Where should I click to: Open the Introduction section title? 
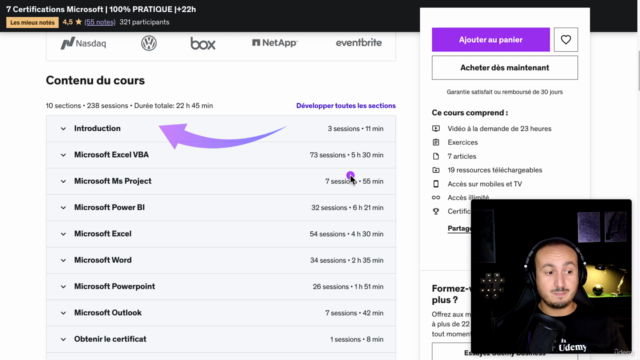pyautogui.click(x=97, y=128)
